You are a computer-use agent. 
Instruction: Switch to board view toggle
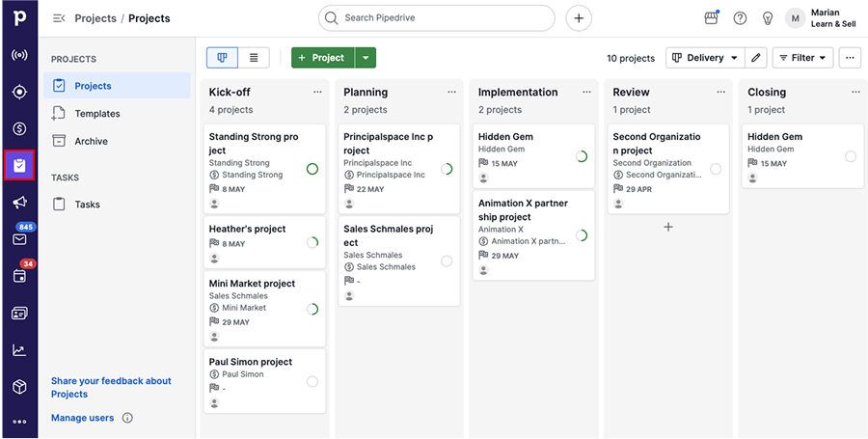click(223, 58)
